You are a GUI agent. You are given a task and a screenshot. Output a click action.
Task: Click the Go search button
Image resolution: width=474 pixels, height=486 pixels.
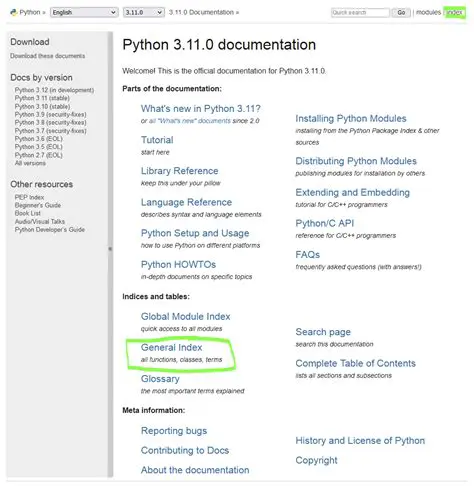pyautogui.click(x=401, y=13)
